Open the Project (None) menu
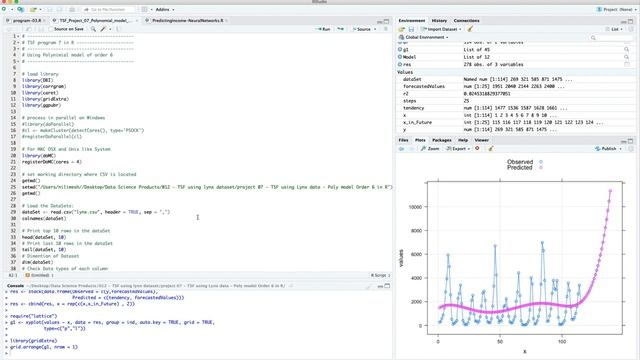 pyautogui.click(x=615, y=9)
